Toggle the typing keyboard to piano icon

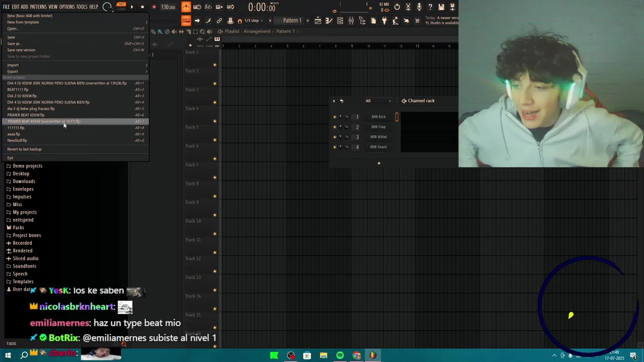[186, 21]
